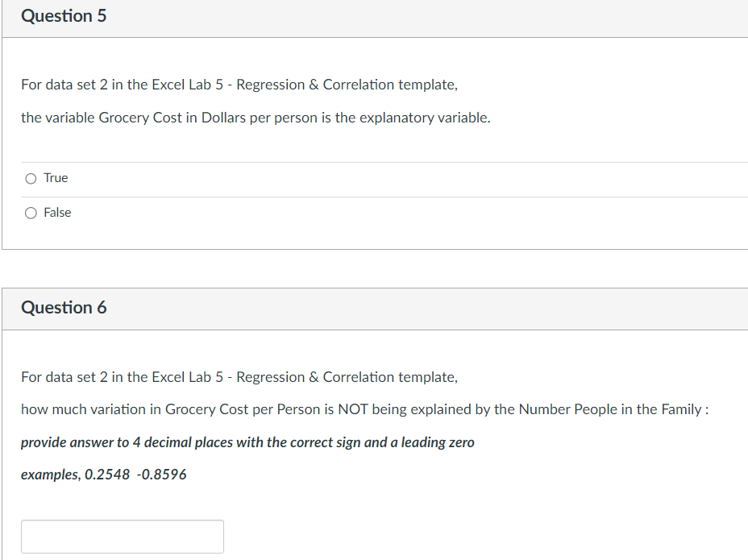The width and height of the screenshot is (748, 560).
Task: Click the circle next to False
Action: (30, 212)
